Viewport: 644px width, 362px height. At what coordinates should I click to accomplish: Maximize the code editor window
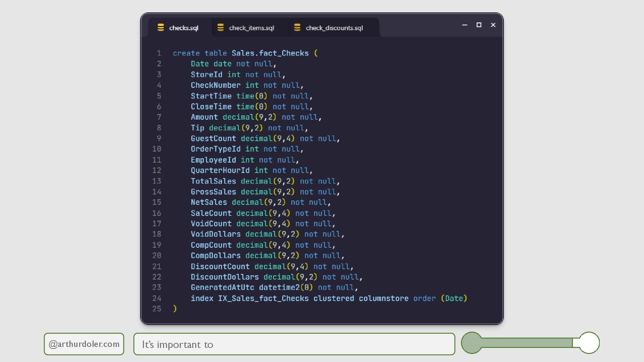tap(479, 25)
